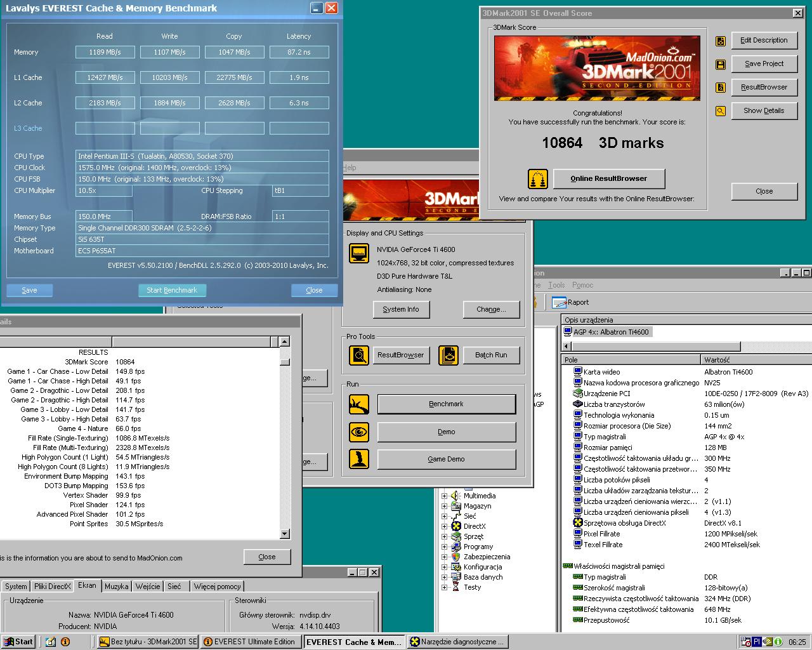Image resolution: width=812 pixels, height=650 pixels.
Task: Switch to the Wejście tab
Action: coord(148,587)
